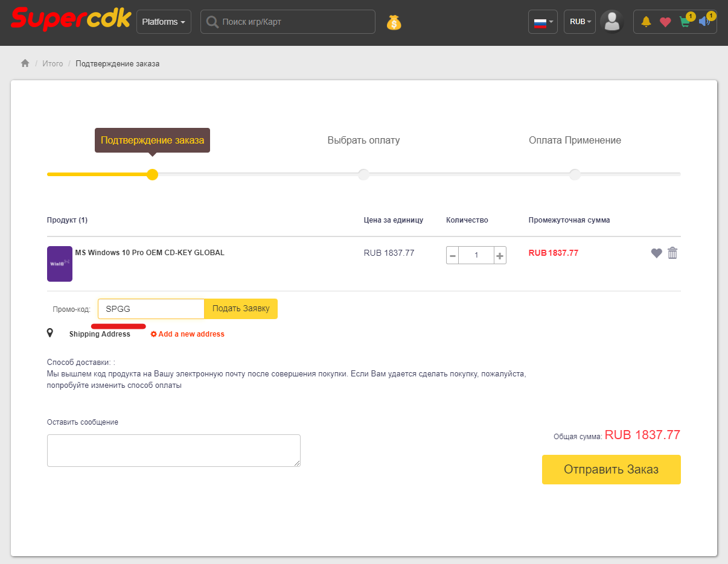
Task: Click the Supercdk logo
Action: click(x=71, y=19)
